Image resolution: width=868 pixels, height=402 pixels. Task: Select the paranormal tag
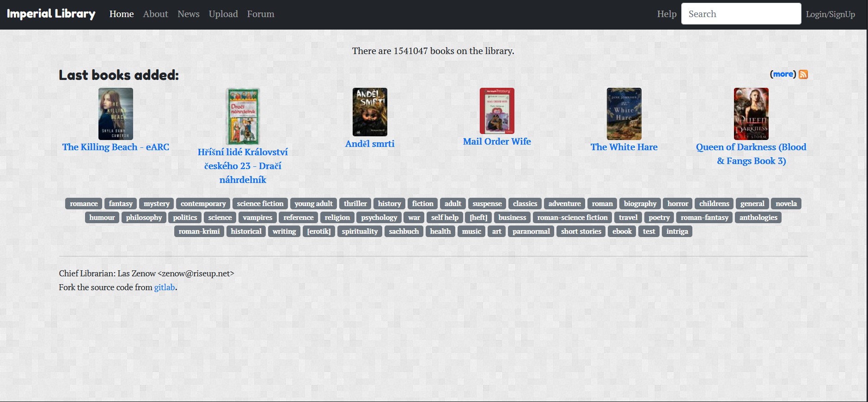[x=531, y=231]
